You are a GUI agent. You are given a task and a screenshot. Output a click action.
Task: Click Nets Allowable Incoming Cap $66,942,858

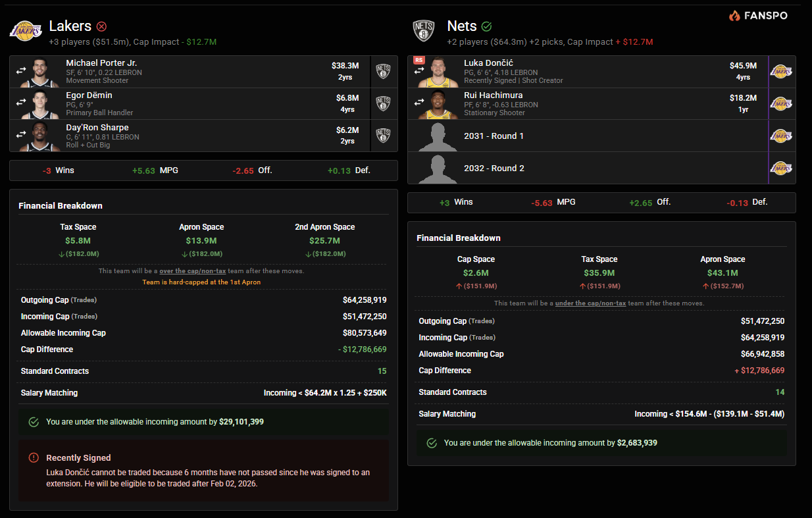[x=762, y=354]
